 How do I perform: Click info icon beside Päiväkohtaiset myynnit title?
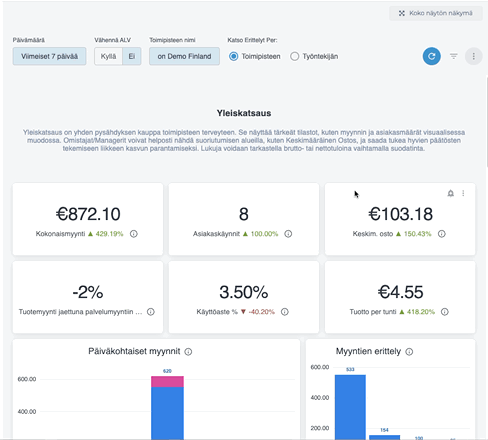tap(188, 352)
